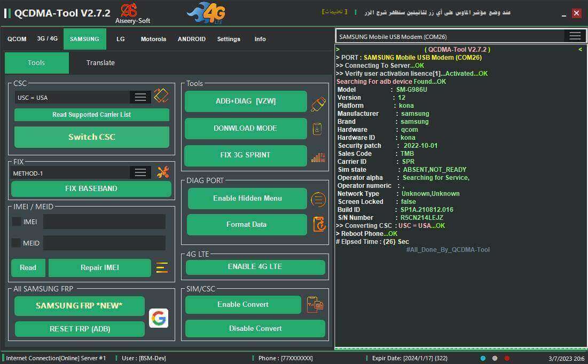Click the User: [BSM-Dev] status entry
588x364 pixels.
144,358
